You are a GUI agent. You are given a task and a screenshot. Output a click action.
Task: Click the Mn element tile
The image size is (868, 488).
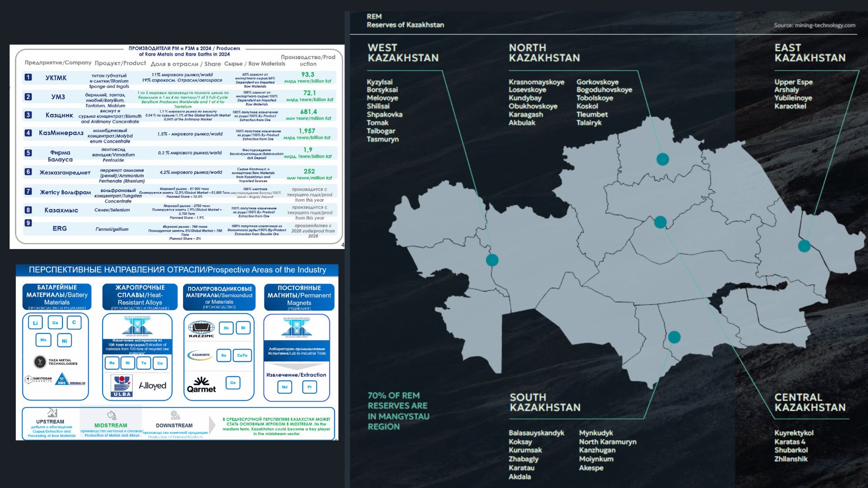pyautogui.click(x=43, y=340)
